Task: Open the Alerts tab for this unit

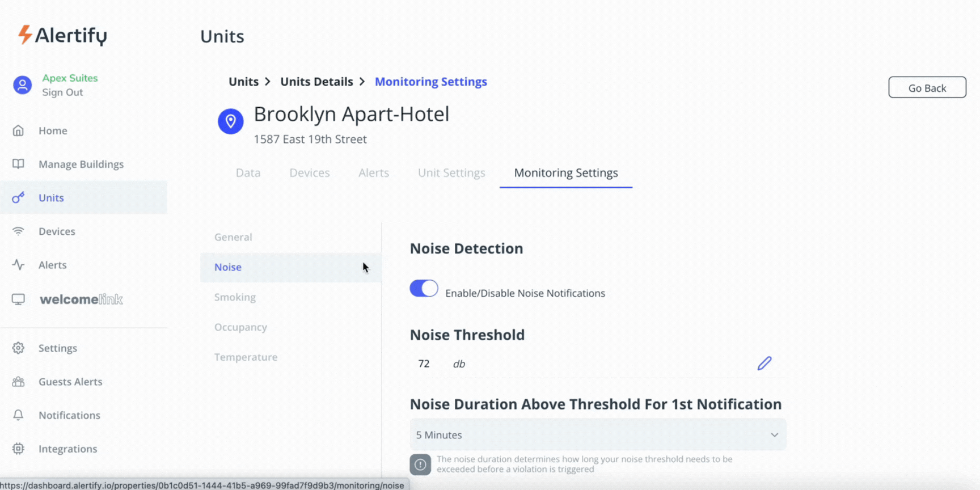Action: 373,173
